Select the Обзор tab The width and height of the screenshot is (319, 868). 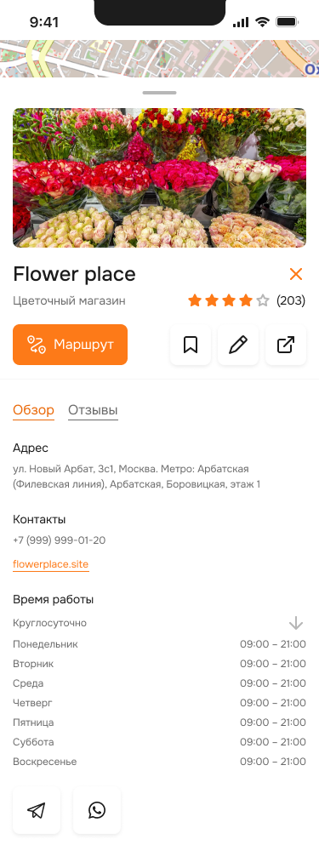point(33,411)
